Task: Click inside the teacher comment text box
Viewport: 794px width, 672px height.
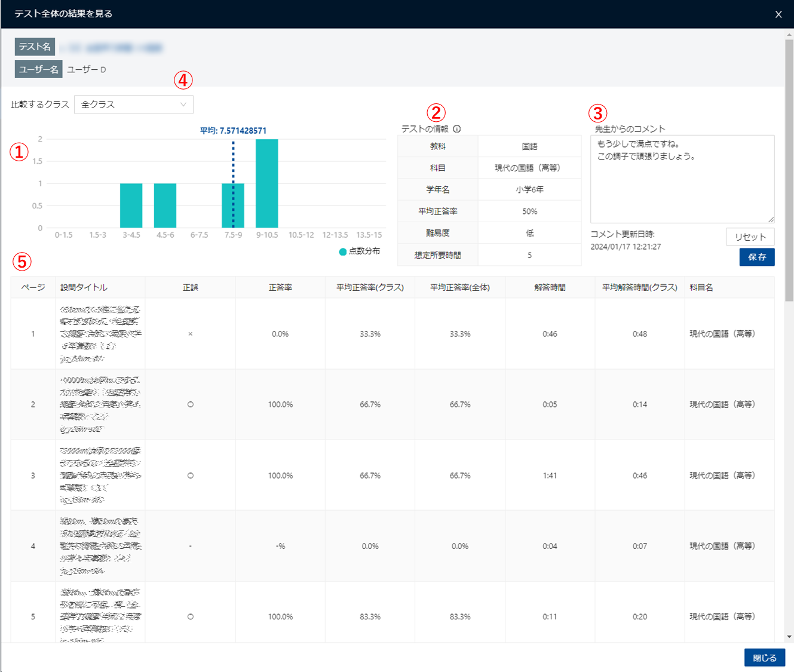Action: click(x=682, y=179)
